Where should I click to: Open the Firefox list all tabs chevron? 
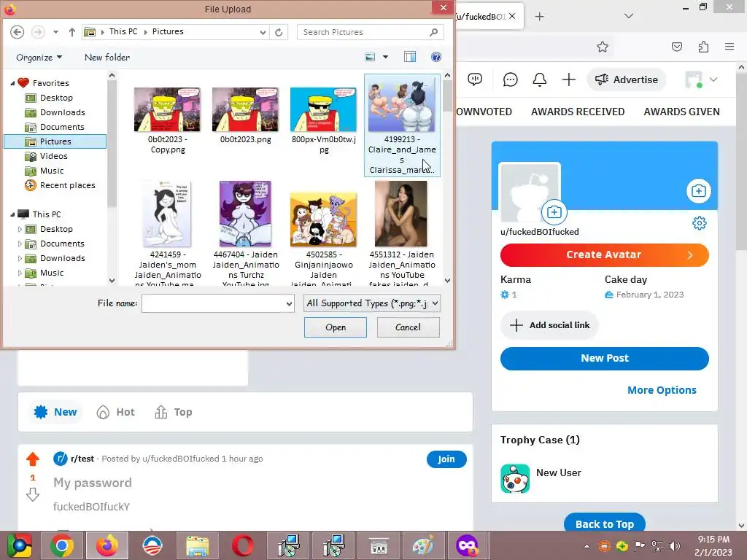click(629, 16)
